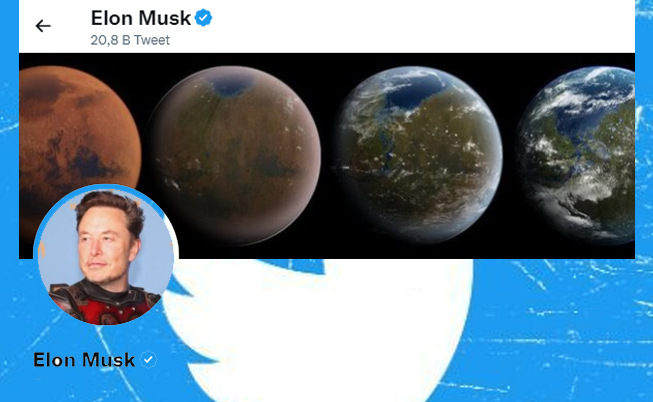This screenshot has height=402, width=653.
Task: Click the 20,8 B Tweet count
Action: click(x=130, y=40)
